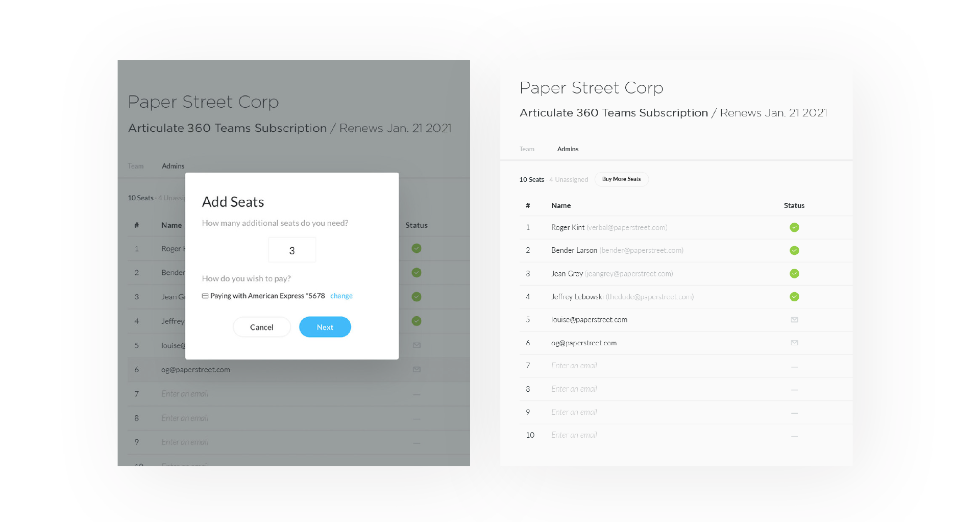Click Bender Larson's green status icon
Viewport: 980px width, 522px height.
tap(794, 250)
